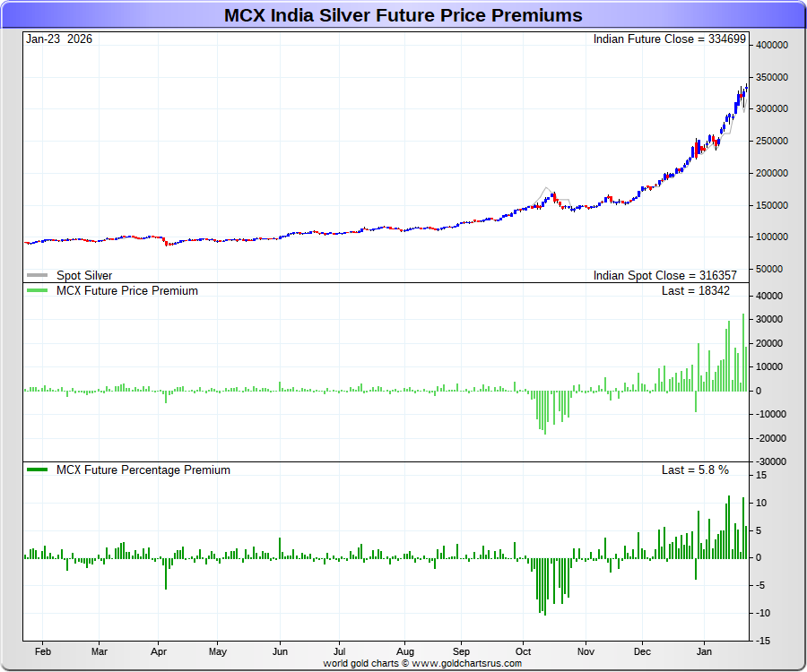Click the 400000 price axis label
The width and height of the screenshot is (807, 672).
772,46
